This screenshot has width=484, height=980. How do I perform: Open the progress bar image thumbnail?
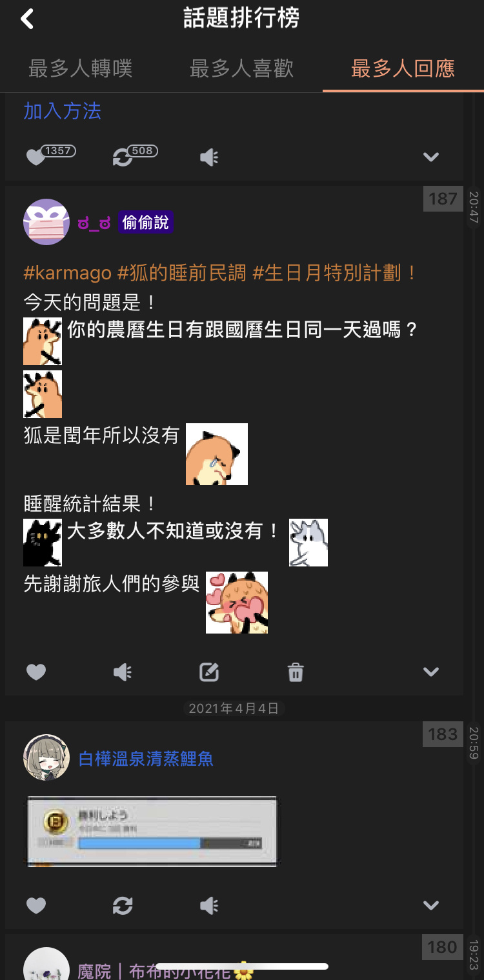(152, 831)
